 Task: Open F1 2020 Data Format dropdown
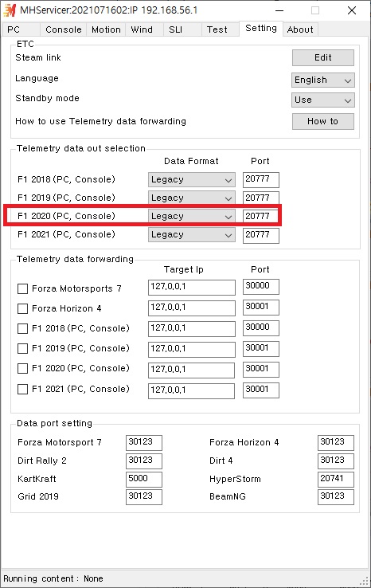coord(192,217)
